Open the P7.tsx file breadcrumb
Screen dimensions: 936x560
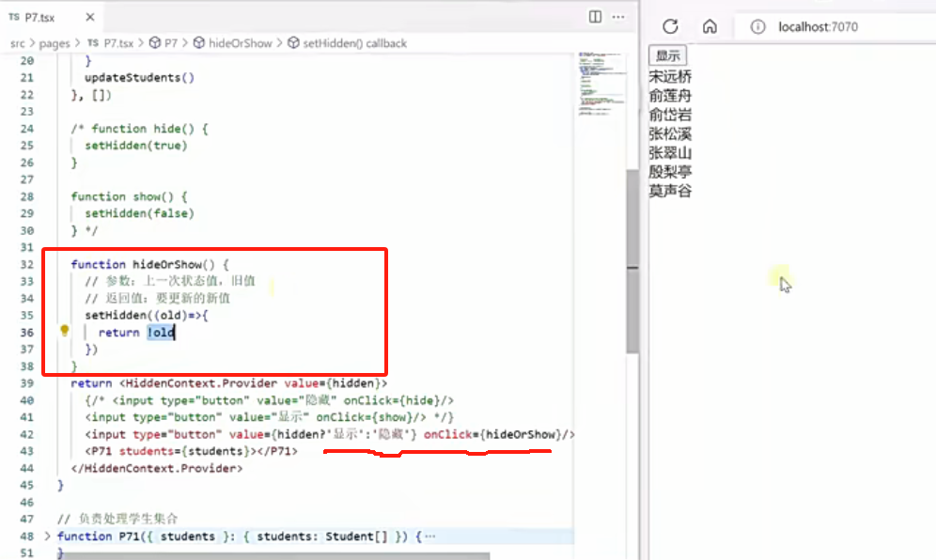coord(111,43)
